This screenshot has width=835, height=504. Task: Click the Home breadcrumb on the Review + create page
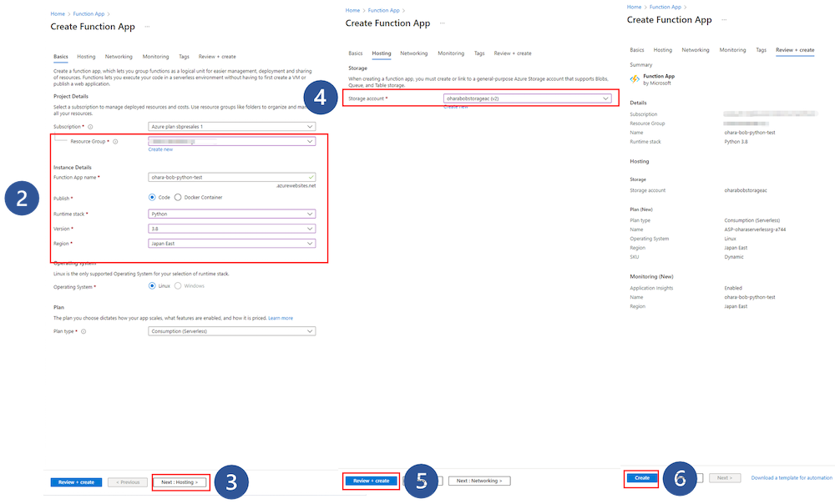[x=635, y=7]
